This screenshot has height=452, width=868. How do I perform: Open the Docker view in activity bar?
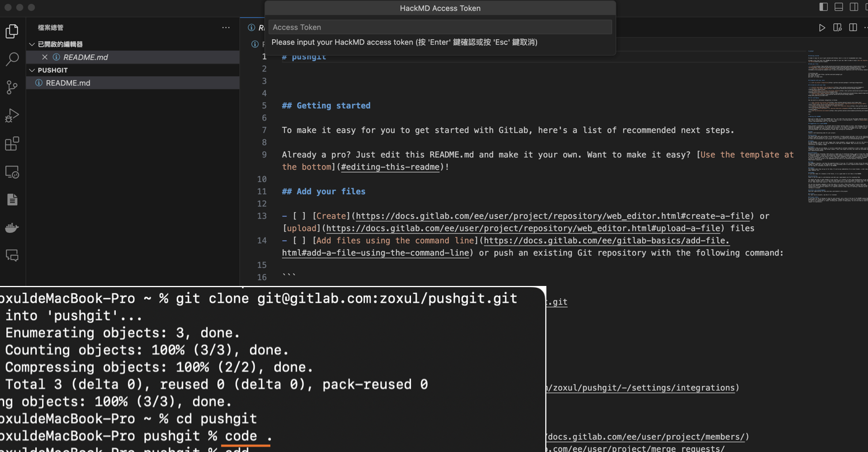[x=12, y=228]
